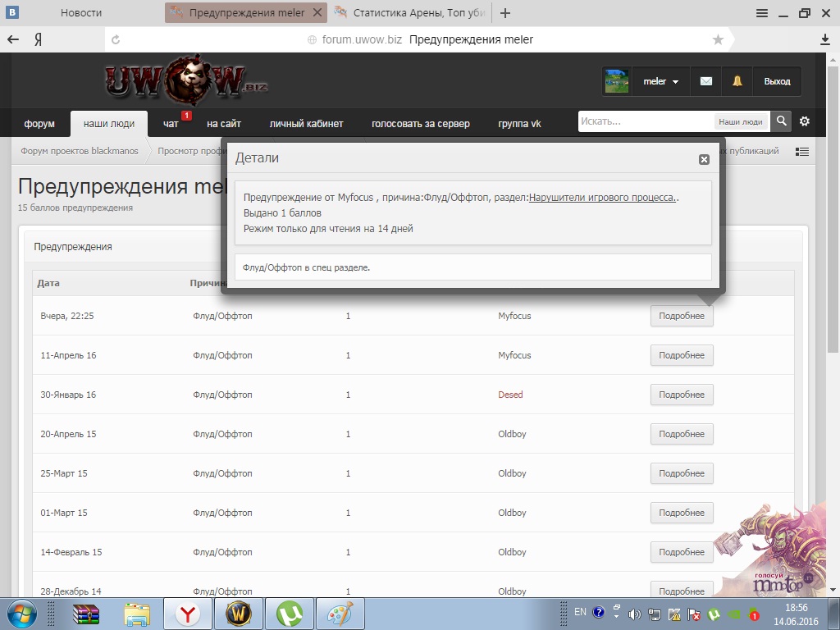Open the browser hamburger menu
Viewport: 840px width, 630px height.
762,13
